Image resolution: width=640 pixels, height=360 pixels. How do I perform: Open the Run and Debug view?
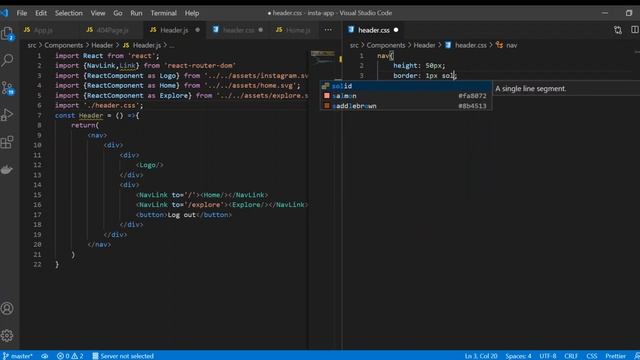[x=7, y=115]
